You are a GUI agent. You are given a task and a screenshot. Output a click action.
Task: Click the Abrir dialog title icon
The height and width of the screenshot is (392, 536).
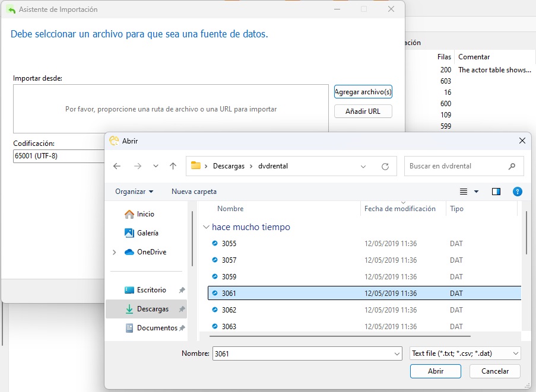tap(114, 141)
